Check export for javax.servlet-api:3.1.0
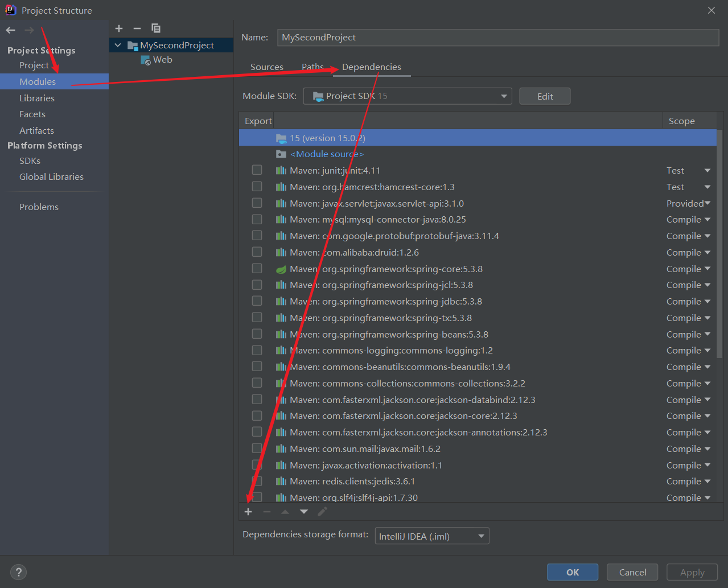728x588 pixels. 257,203
